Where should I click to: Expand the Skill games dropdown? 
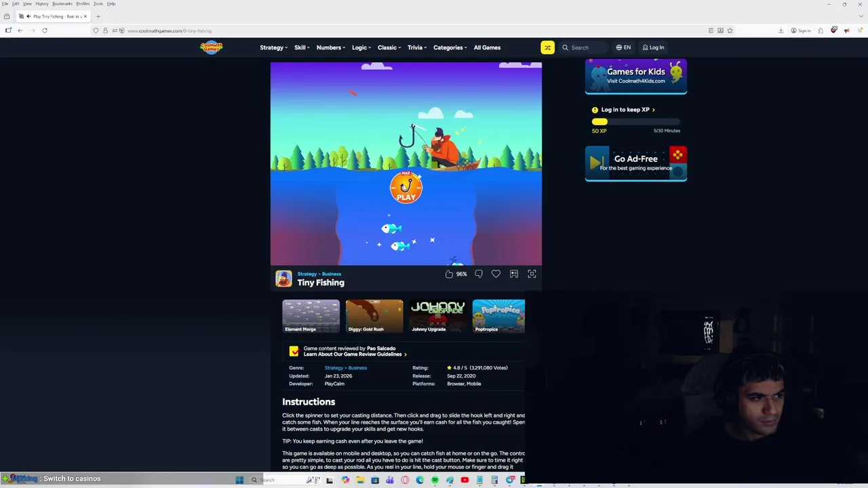[302, 47]
